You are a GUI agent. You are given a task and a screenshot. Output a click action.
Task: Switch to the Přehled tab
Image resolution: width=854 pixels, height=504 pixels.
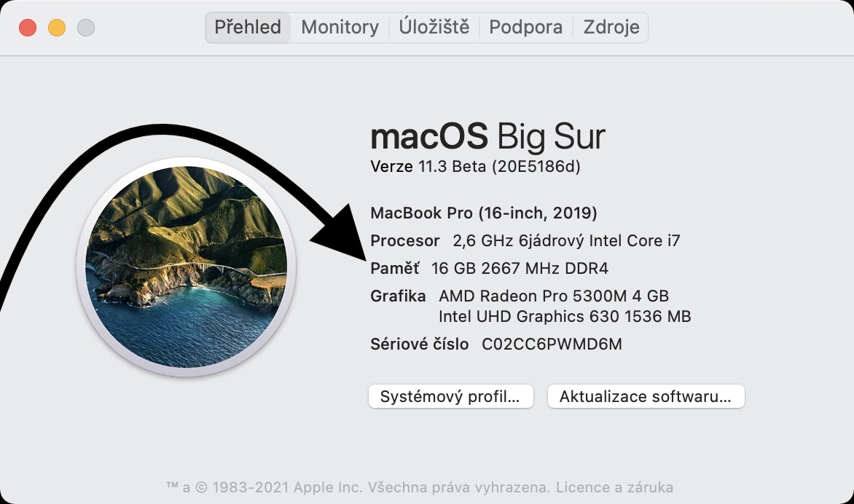click(248, 28)
